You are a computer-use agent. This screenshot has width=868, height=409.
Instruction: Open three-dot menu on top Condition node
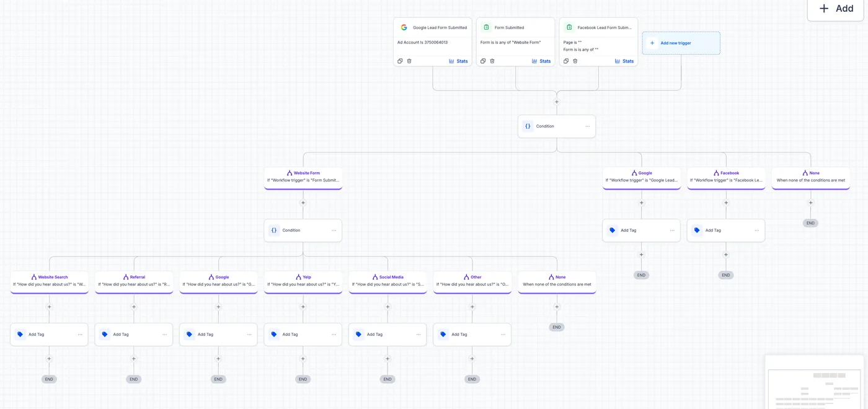[587, 126]
